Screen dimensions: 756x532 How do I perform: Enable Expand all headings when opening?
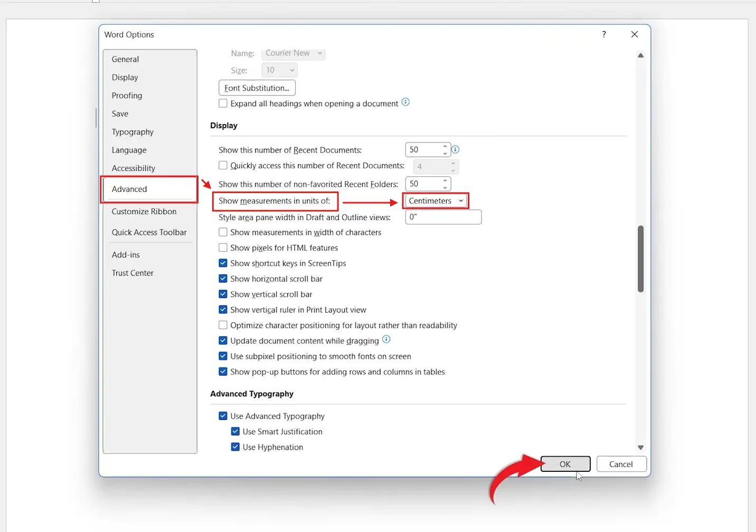(223, 103)
